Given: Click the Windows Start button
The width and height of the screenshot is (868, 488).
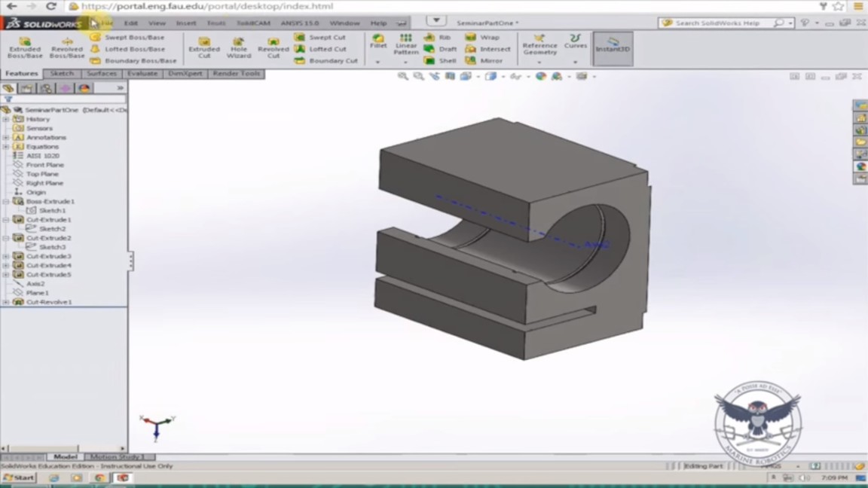Looking at the screenshot, I should 19,477.
